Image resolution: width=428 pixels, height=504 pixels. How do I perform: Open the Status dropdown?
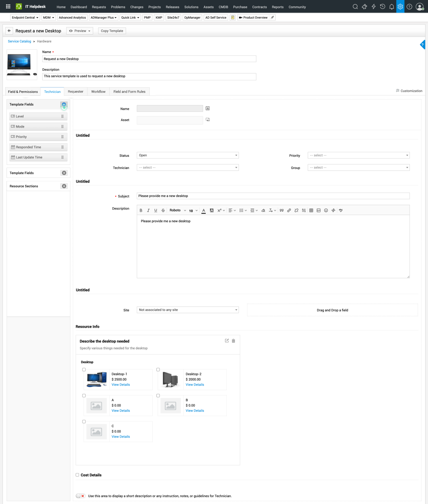(187, 155)
